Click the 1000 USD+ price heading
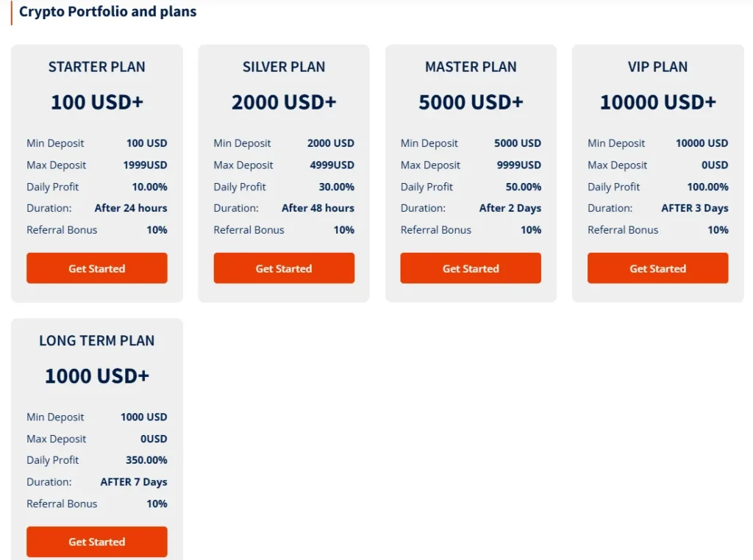This screenshot has width=753, height=560. 97,376
